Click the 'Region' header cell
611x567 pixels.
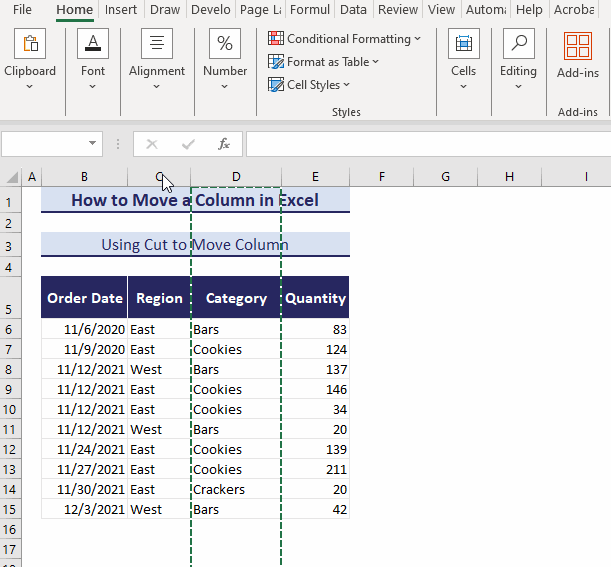pyautogui.click(x=159, y=297)
